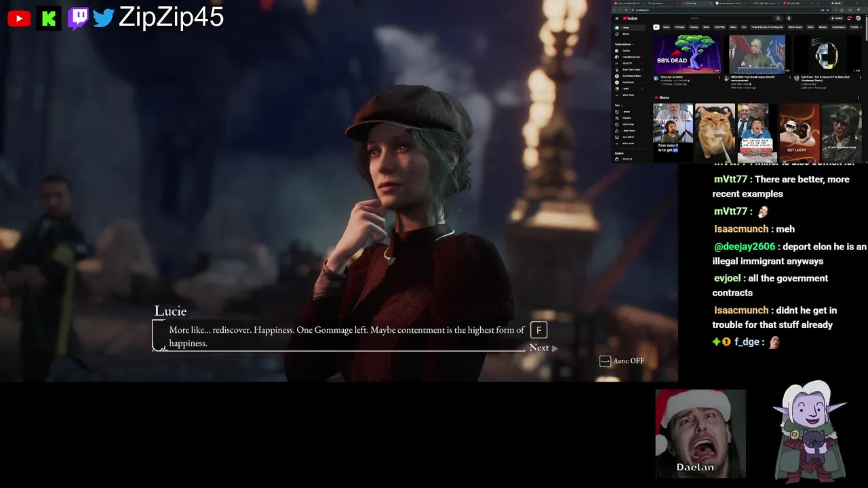The width and height of the screenshot is (868, 488).
Task: Open the Daft Punk helmet video thumbnail
Action: click(829, 54)
